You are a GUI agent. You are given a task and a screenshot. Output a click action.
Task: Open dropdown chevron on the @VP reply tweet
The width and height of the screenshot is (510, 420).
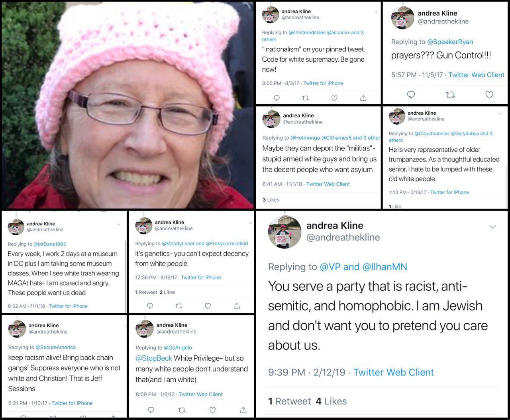tap(493, 227)
